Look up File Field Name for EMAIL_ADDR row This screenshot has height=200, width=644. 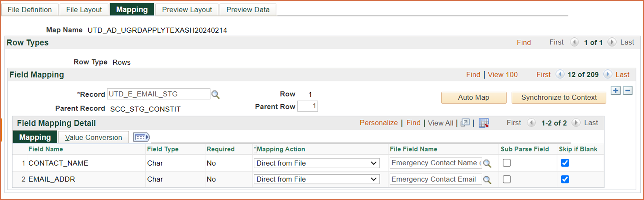click(487, 180)
